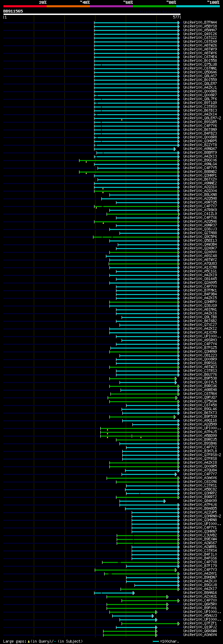Image resolution: width=223 pixels, height=644 pixels.
Task: Select hit label UniRef100_Q9FUQ7
Action: tap(200, 398)
